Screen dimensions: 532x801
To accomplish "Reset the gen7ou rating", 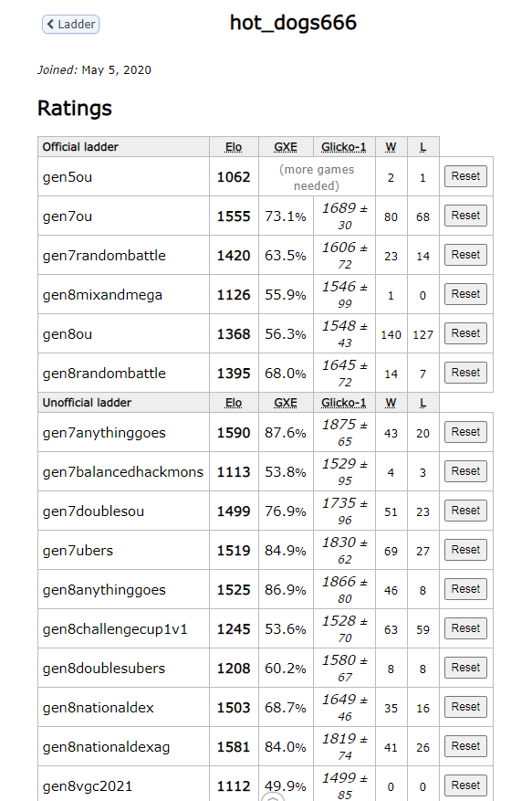I will [x=465, y=216].
